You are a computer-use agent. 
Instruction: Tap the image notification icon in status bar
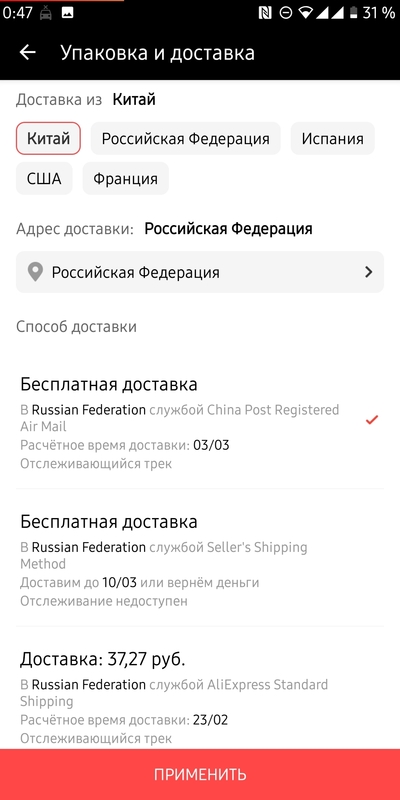point(67,13)
